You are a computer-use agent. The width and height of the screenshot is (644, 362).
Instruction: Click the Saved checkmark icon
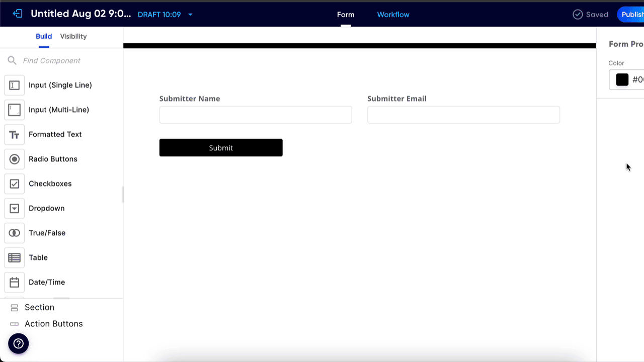578,15
